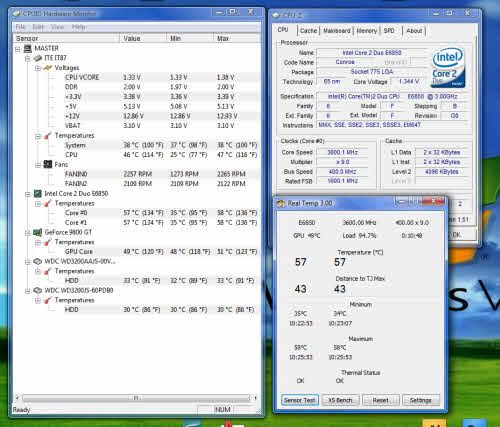The height and width of the screenshot is (427, 500).
Task: Click the NUM indicator in Hardware Monitor status bar
Action: (x=222, y=409)
